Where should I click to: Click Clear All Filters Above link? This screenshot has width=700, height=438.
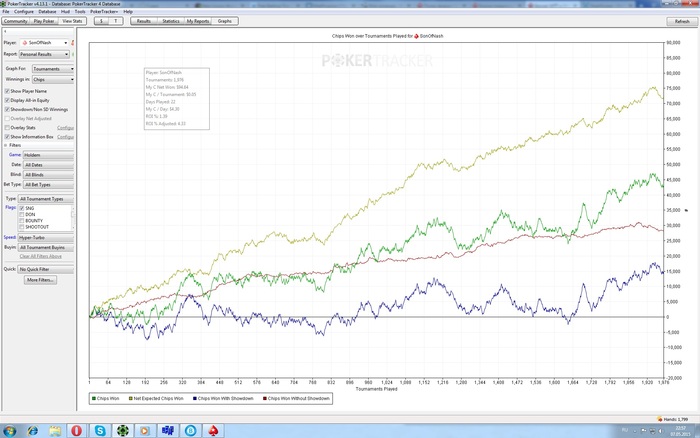point(41,257)
